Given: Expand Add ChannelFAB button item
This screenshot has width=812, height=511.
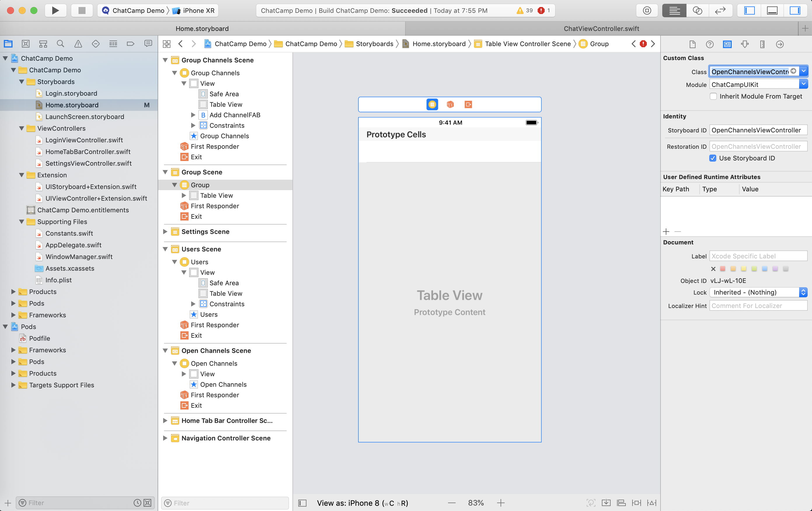Looking at the screenshot, I should [193, 115].
